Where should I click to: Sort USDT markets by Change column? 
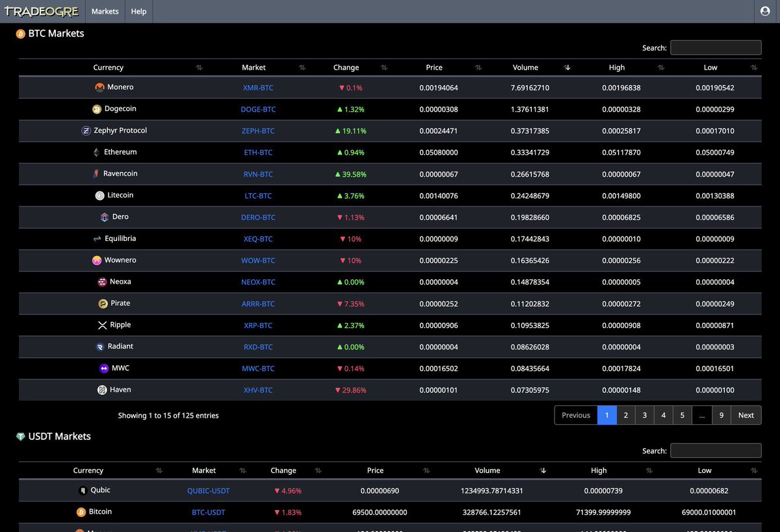tap(318, 470)
